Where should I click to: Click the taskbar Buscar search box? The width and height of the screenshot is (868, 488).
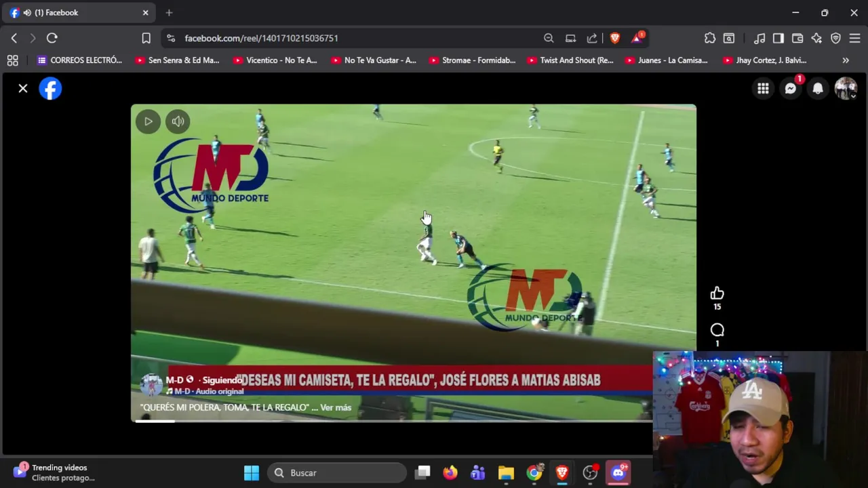point(337,472)
